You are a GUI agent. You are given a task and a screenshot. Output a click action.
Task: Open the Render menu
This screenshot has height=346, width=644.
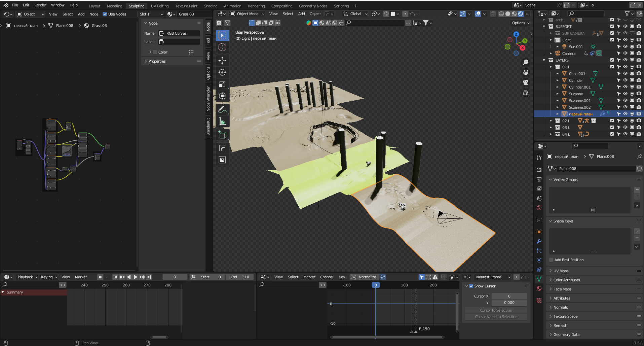[x=40, y=5]
